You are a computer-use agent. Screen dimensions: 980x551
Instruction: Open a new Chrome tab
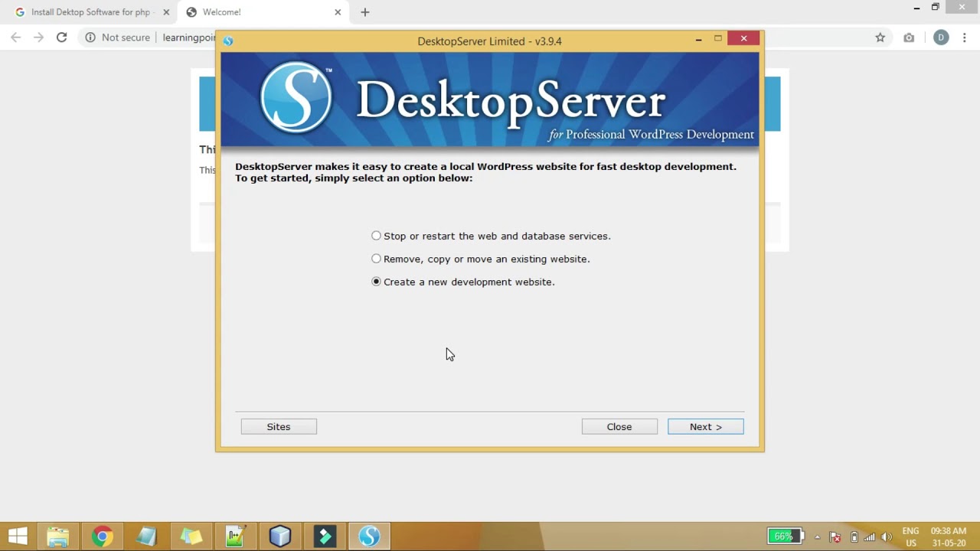[x=365, y=12]
